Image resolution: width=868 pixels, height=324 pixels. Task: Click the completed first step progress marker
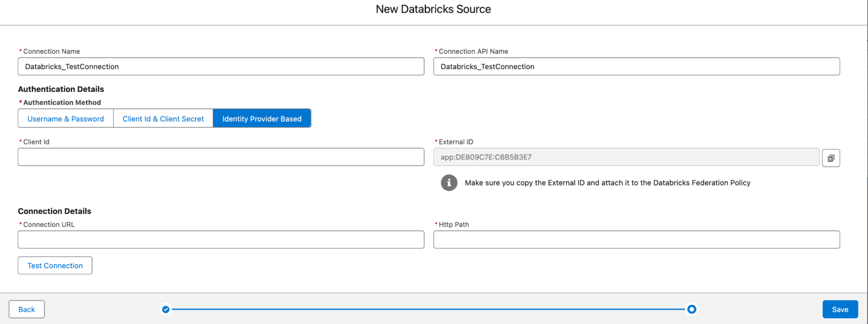coord(165,309)
